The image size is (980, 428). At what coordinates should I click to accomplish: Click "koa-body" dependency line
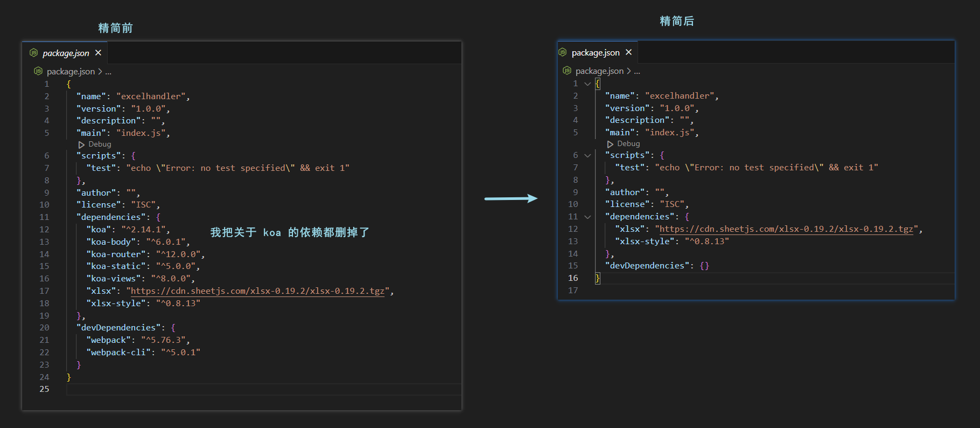pyautogui.click(x=138, y=242)
